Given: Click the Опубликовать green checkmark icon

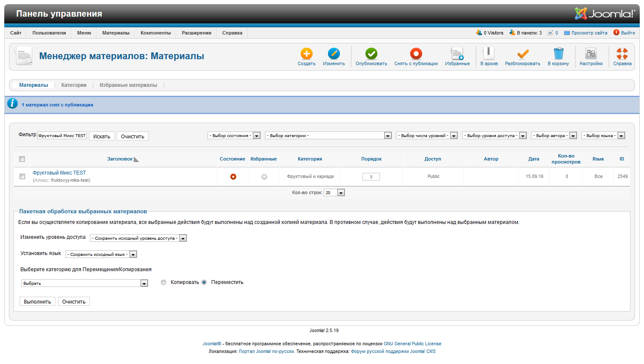Looking at the screenshot, I should pos(371,54).
